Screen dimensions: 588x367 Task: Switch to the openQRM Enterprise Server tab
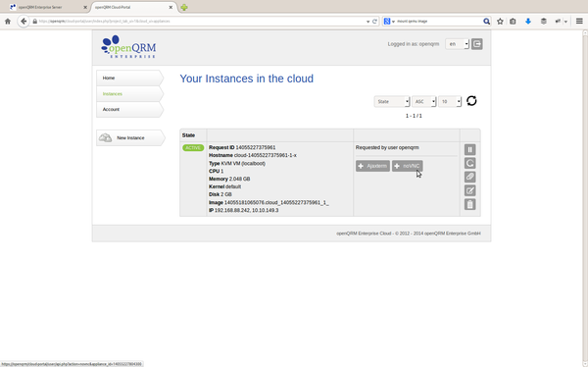click(48, 7)
